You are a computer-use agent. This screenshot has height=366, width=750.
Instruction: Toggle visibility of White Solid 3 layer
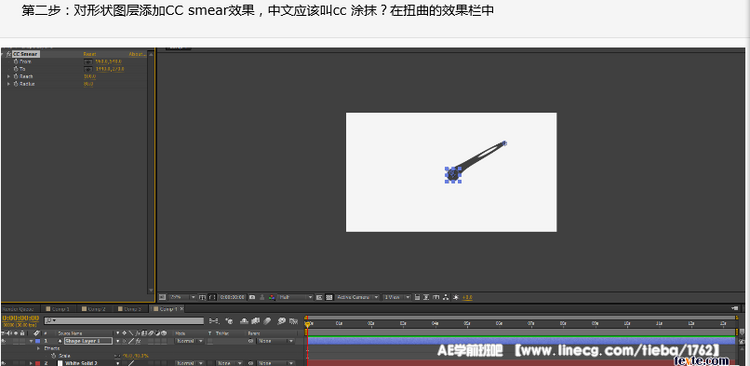[x=3, y=363]
